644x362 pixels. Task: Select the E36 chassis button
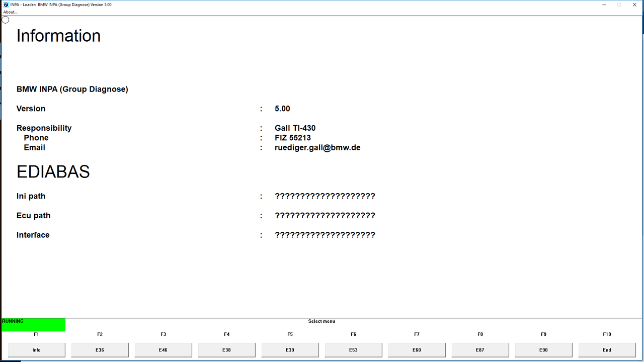point(100,350)
